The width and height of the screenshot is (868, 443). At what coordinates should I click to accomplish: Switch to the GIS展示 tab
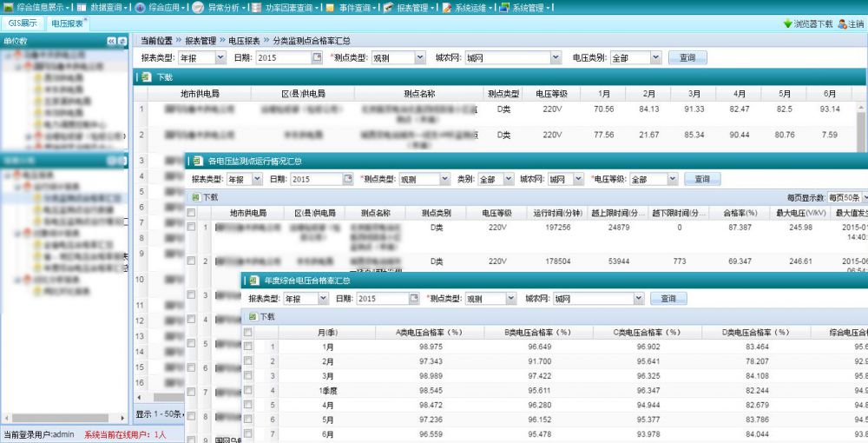(23, 23)
